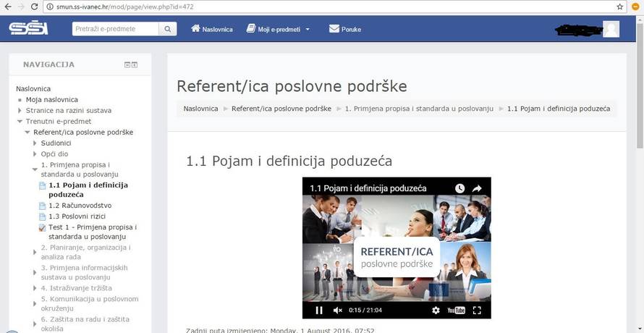Click the browser forward arrow

tap(22, 7)
